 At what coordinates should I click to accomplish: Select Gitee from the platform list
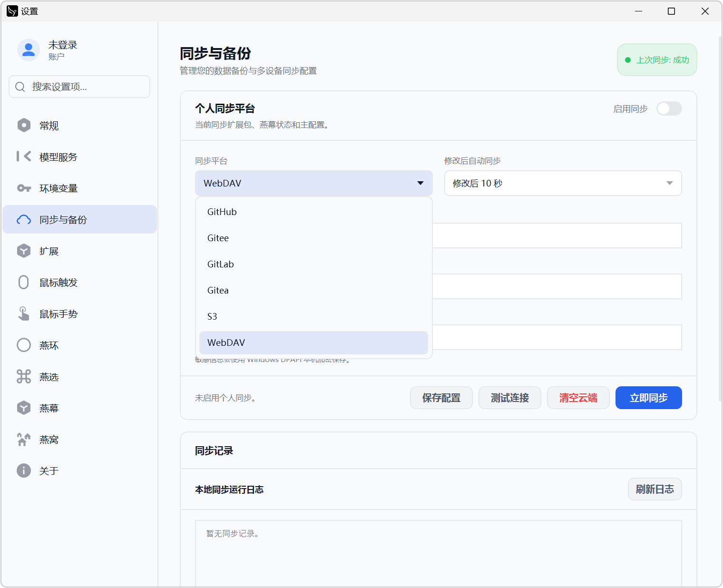tap(314, 238)
